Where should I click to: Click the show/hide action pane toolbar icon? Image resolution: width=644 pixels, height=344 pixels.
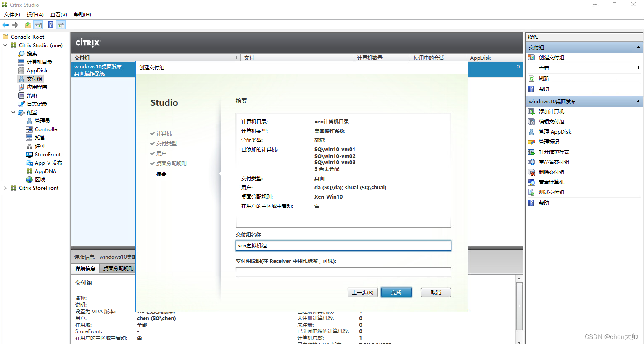click(x=61, y=25)
